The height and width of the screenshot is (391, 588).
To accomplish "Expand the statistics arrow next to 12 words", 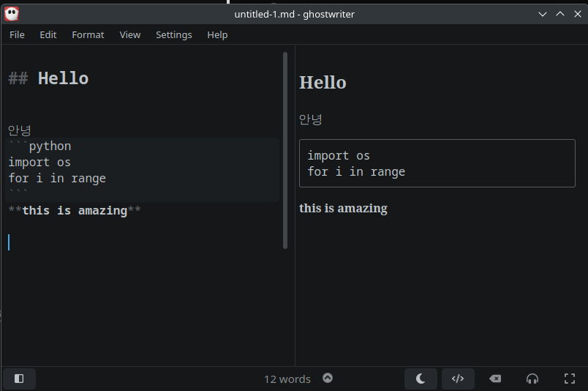I will pyautogui.click(x=328, y=378).
